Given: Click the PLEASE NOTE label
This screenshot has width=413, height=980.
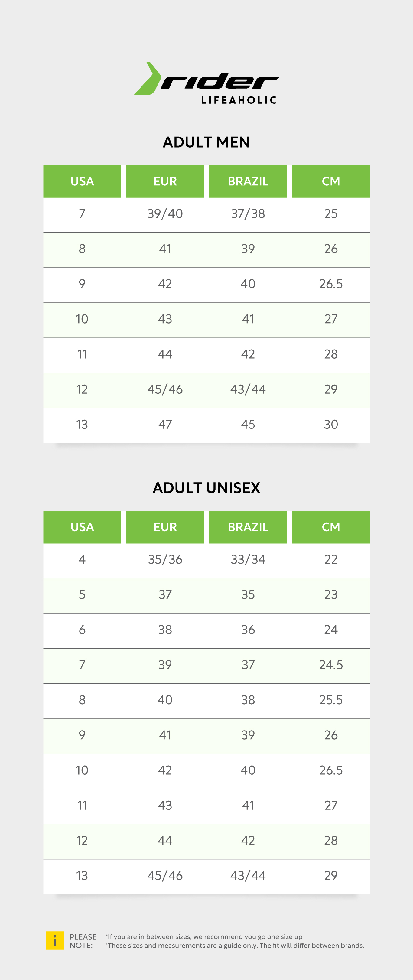Looking at the screenshot, I should [83, 941].
